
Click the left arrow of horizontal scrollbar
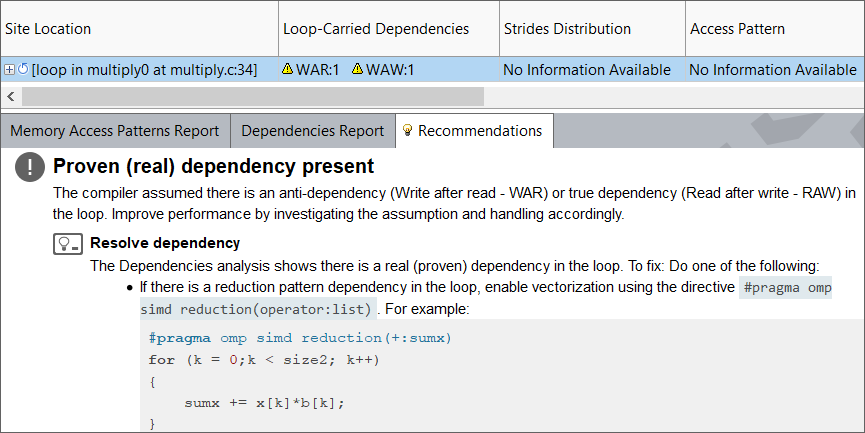click(11, 96)
